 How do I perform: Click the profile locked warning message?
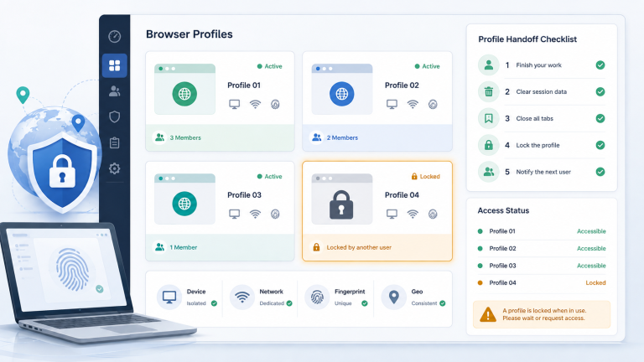pos(543,314)
